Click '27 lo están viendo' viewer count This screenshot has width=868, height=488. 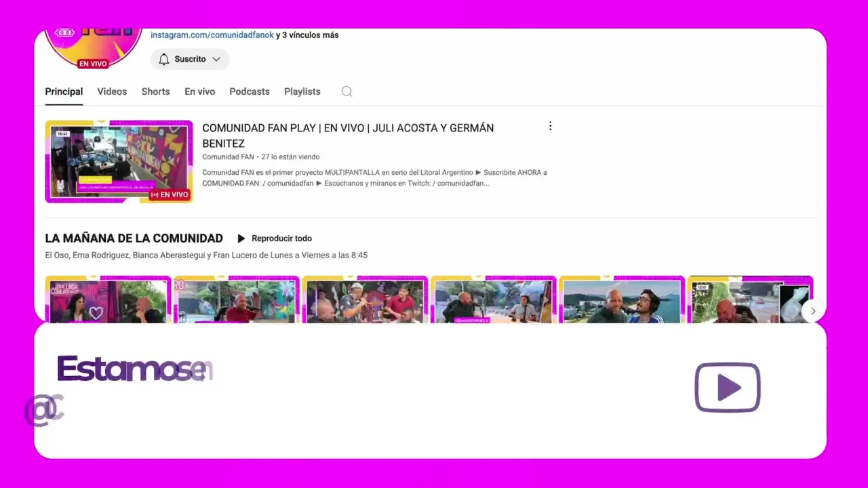coord(290,157)
